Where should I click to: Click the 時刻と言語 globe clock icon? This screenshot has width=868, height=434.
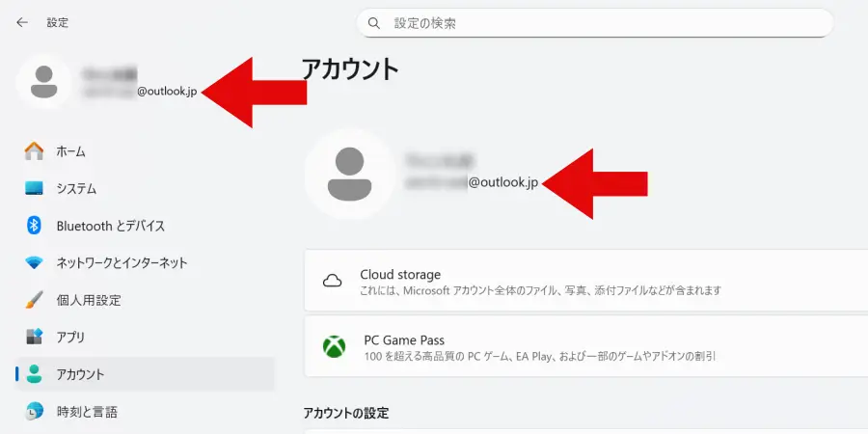pos(35,411)
